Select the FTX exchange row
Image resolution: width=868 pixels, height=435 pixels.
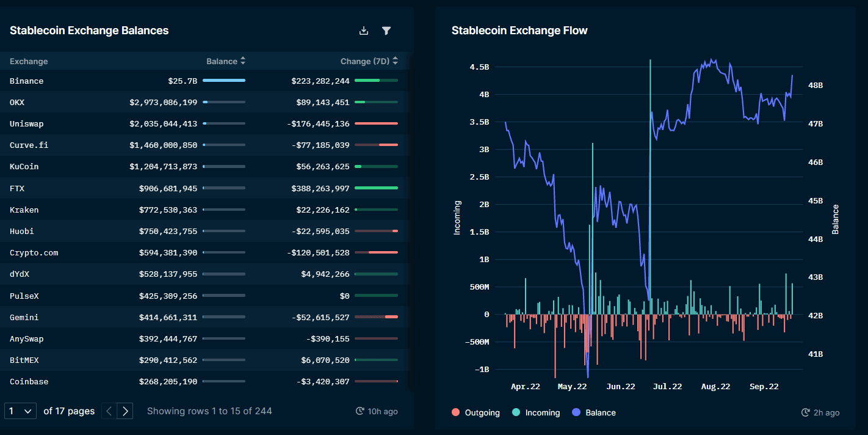click(x=204, y=188)
